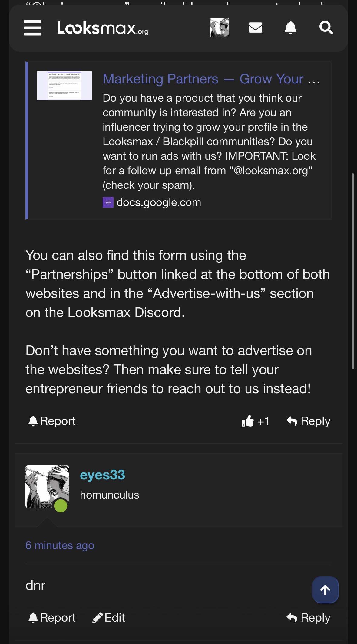The width and height of the screenshot is (357, 644).
Task: Jump to top with arrow button
Action: pyautogui.click(x=326, y=590)
